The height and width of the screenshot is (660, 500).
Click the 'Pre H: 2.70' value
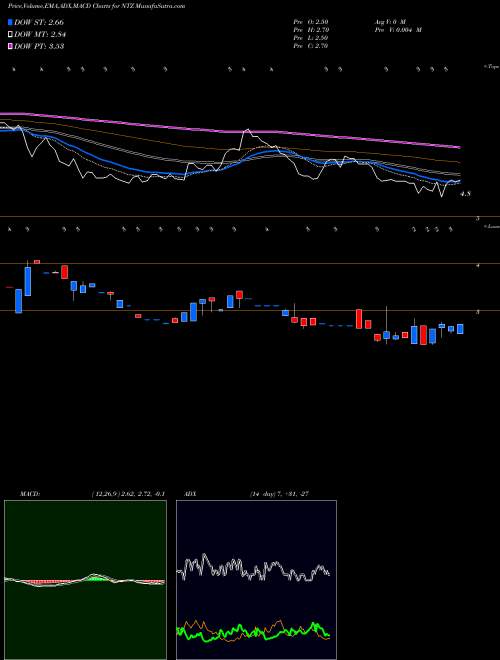pos(311,30)
